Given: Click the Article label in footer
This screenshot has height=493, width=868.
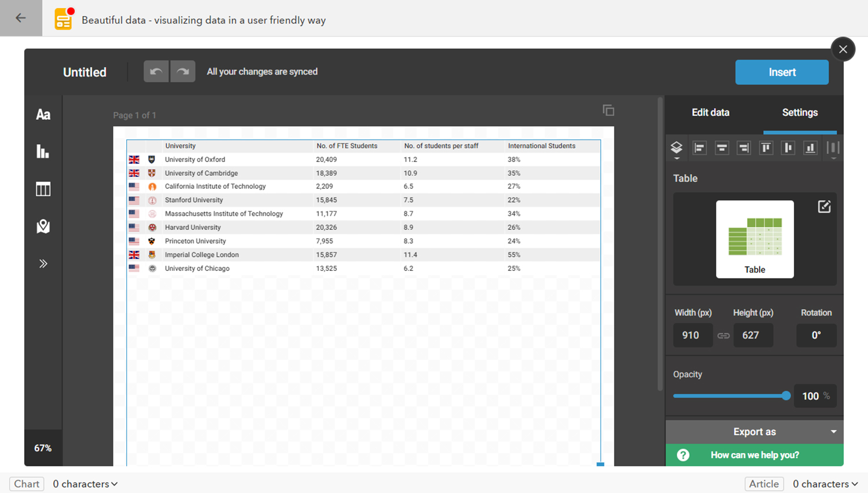Looking at the screenshot, I should [x=764, y=484].
